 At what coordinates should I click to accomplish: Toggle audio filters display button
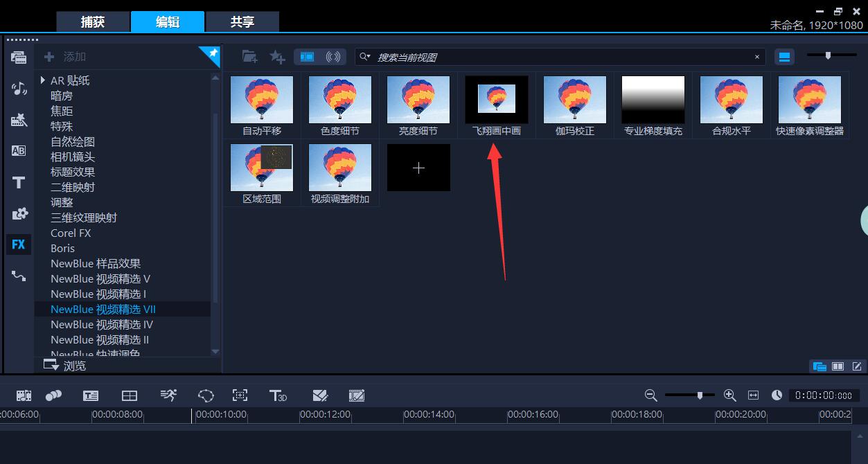(333, 57)
